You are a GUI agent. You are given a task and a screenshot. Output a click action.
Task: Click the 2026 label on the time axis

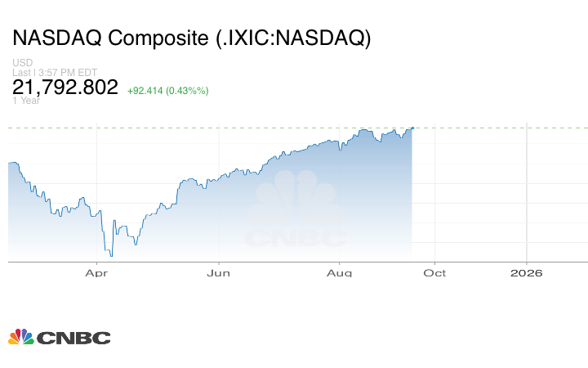click(x=527, y=272)
